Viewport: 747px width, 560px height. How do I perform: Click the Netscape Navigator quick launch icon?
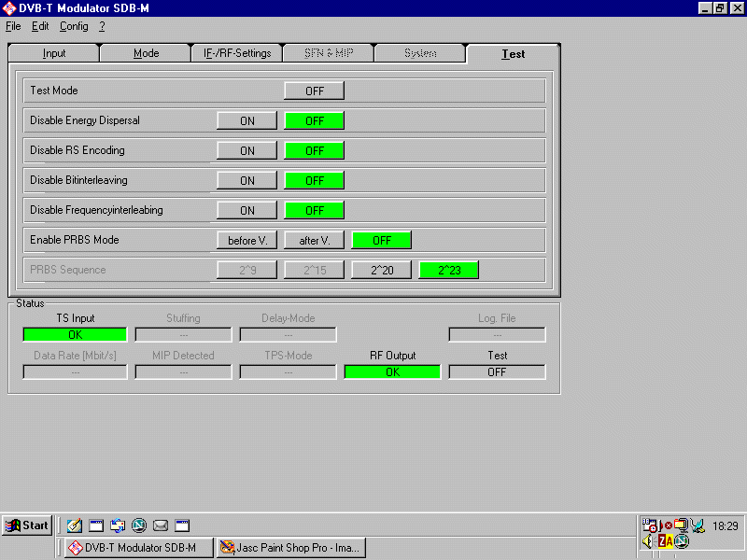click(139, 525)
